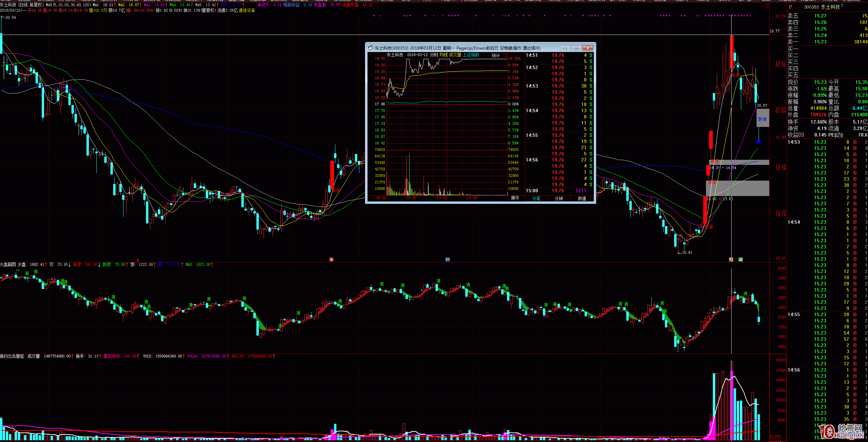Click the 涨幅 value -9.99%
This screenshot has height=442, width=868.
819,95
